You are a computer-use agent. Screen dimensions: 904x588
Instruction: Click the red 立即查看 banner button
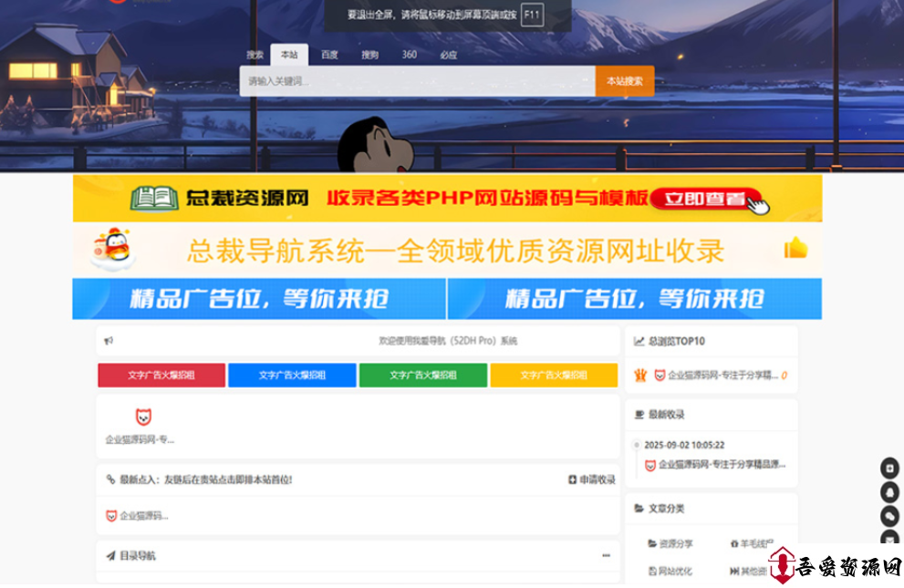706,200
